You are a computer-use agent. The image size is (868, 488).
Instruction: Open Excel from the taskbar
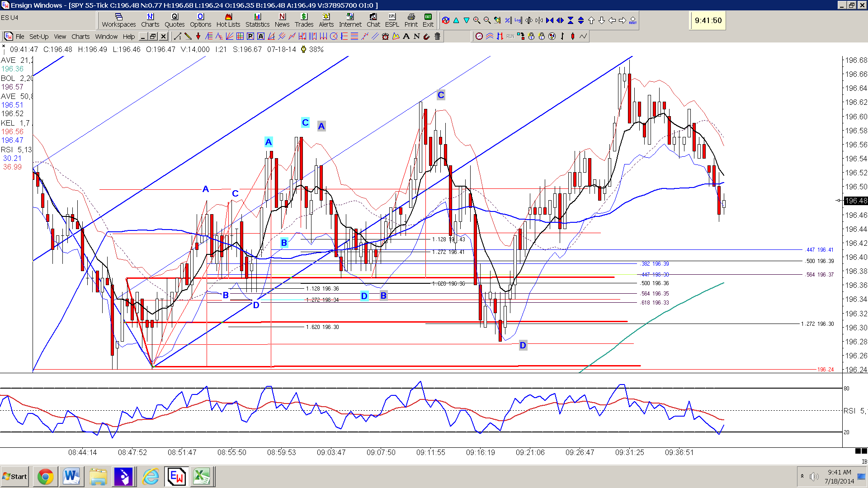pos(202,476)
